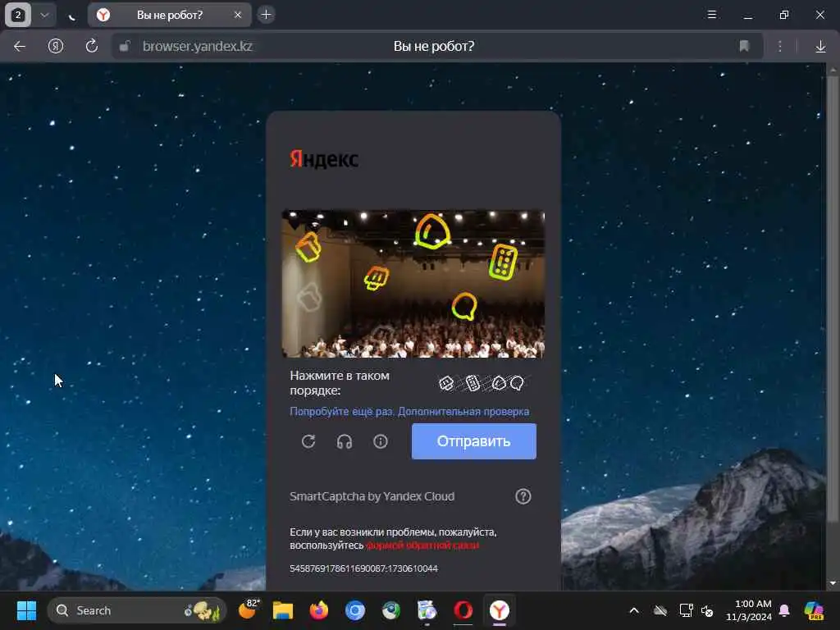Open the three-dot page menu

pyautogui.click(x=780, y=47)
